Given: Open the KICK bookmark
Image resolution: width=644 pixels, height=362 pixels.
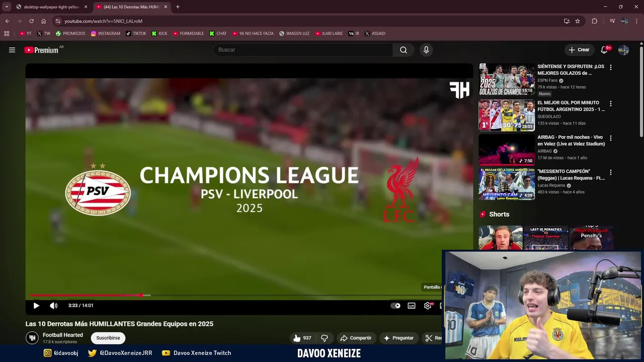Looking at the screenshot, I should (x=159, y=34).
